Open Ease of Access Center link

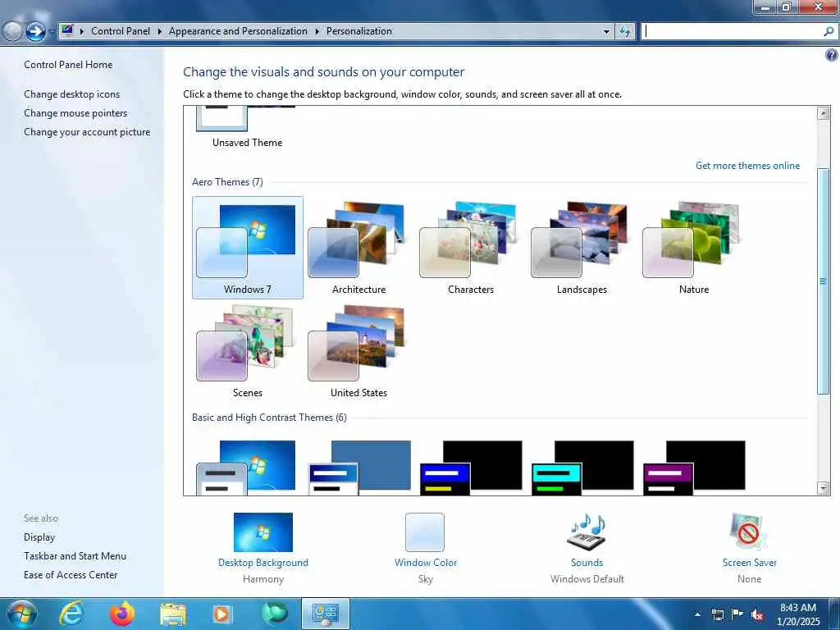[x=71, y=575]
